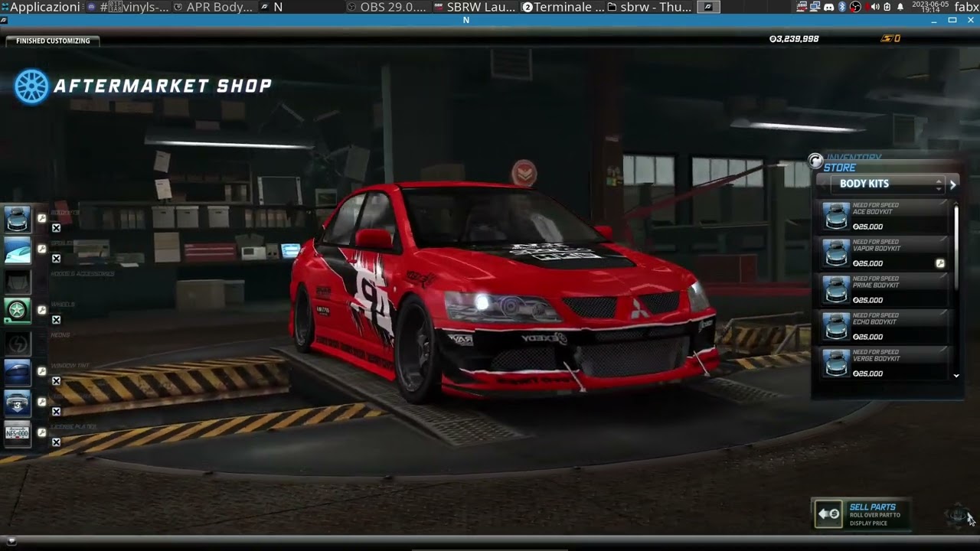Viewport: 980px width, 551px height.
Task: Click the wrench icon beside Spoilers
Action: [x=41, y=249]
